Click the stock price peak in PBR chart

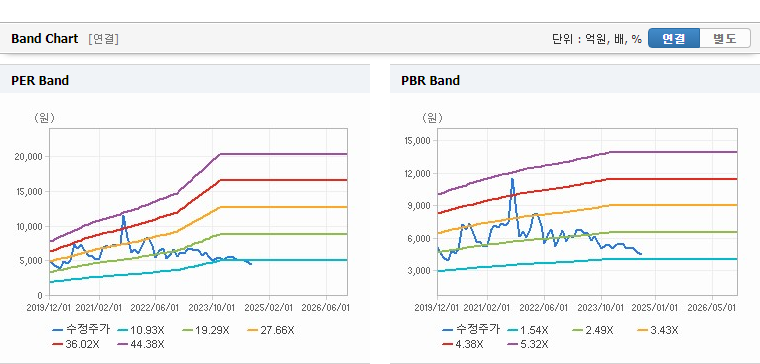(x=512, y=179)
